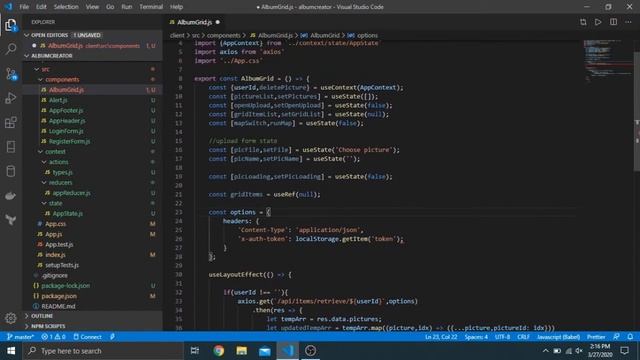Open package.json in the file tree
The image size is (640, 360).
coord(59,296)
